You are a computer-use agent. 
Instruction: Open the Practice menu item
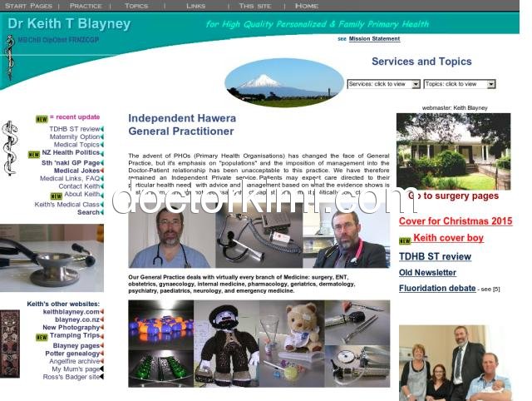tap(86, 6)
